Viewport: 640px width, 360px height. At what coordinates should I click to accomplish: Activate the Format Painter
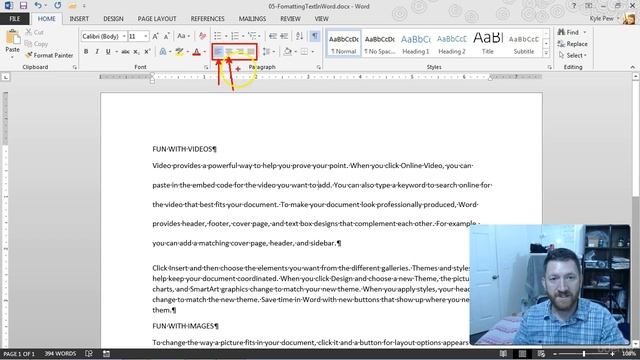[x=49, y=55]
